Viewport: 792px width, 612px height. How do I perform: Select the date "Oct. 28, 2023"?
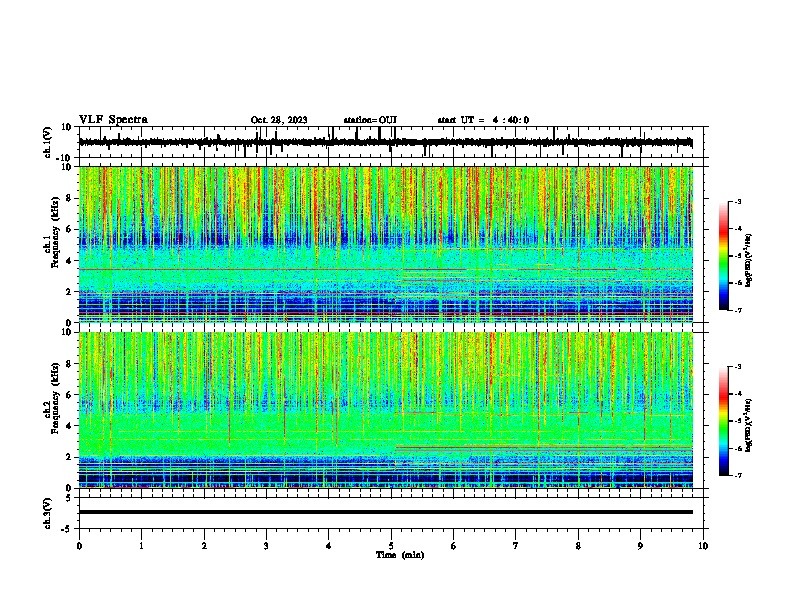tap(279, 120)
